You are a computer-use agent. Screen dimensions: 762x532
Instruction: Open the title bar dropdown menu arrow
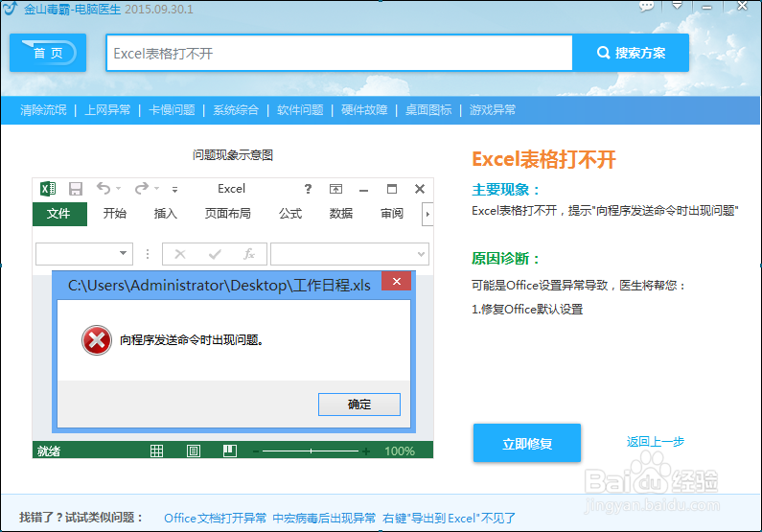(x=677, y=6)
